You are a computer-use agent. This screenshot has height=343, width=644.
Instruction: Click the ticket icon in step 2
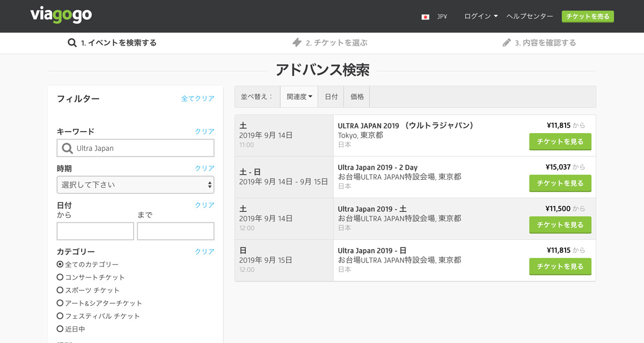[x=297, y=42]
